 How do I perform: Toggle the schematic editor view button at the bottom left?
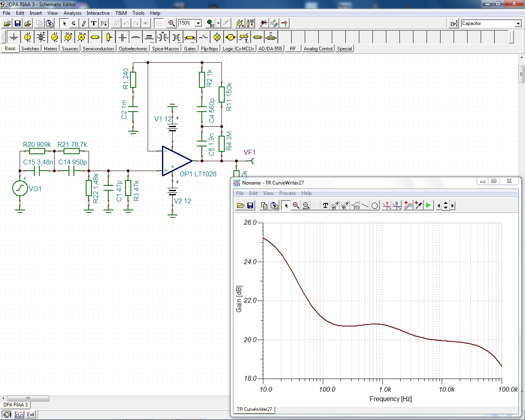(7, 415)
